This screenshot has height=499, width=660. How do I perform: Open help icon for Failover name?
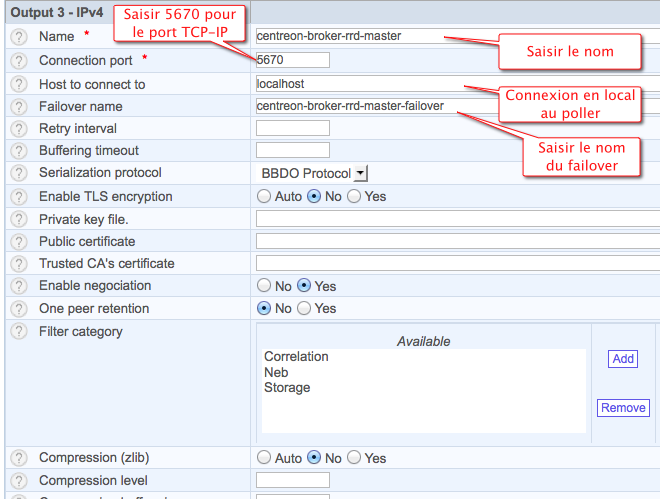[18, 106]
